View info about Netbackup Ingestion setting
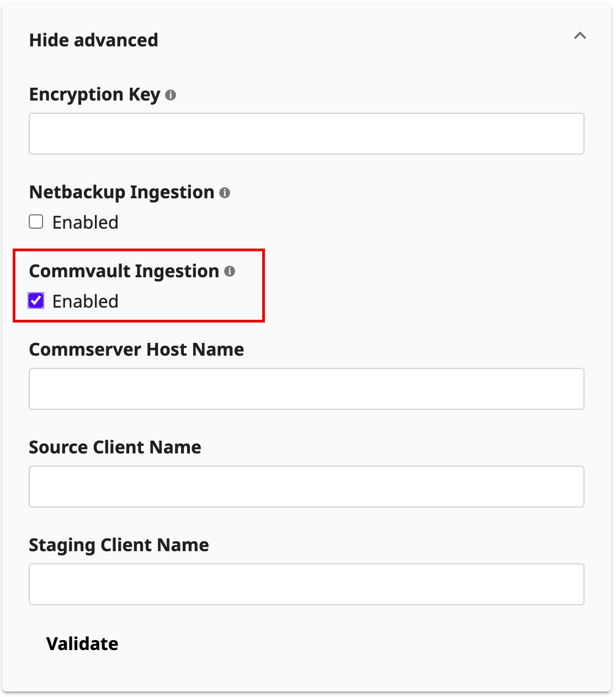The height and width of the screenshot is (697, 616). 225,193
